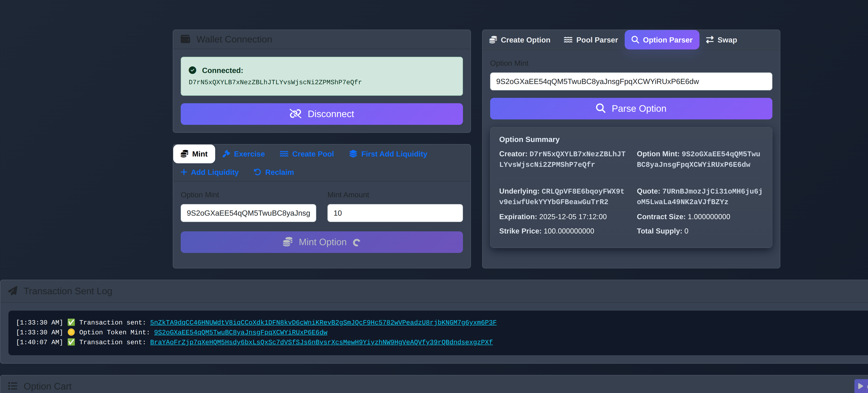Switch to the Exercise tab
Viewport: 868px width, 393px height.
[x=244, y=154]
